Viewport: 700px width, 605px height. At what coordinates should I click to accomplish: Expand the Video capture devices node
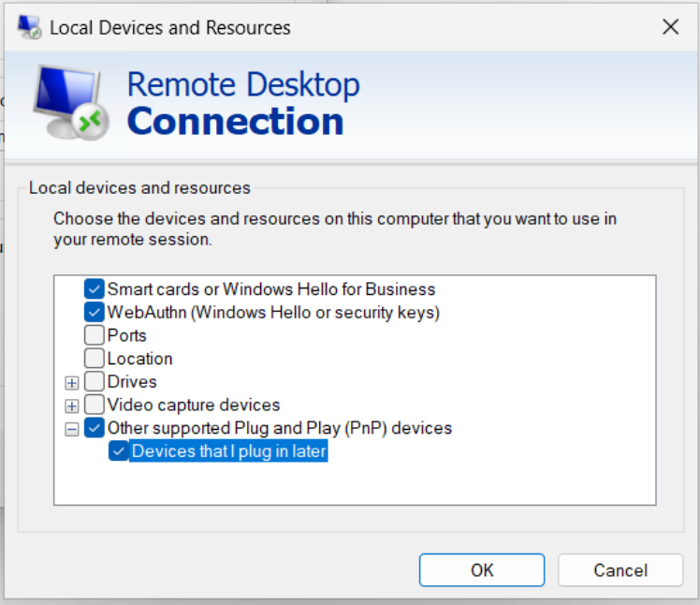pos(71,406)
